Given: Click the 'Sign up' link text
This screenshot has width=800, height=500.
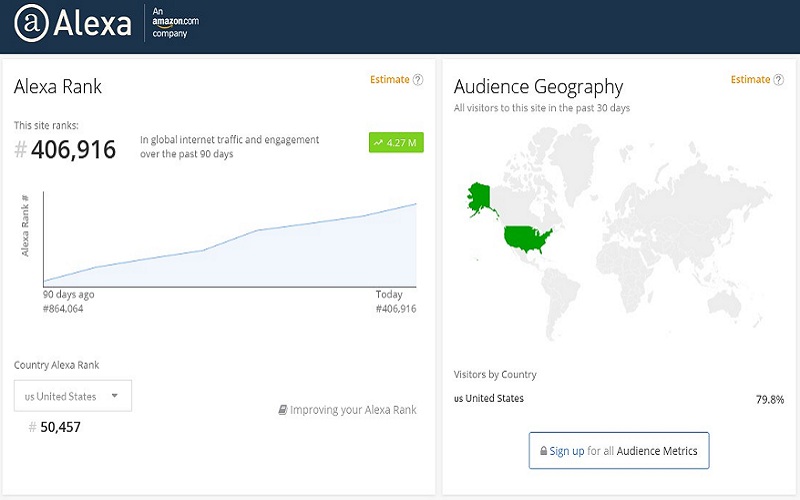Looking at the screenshot, I should tap(566, 451).
